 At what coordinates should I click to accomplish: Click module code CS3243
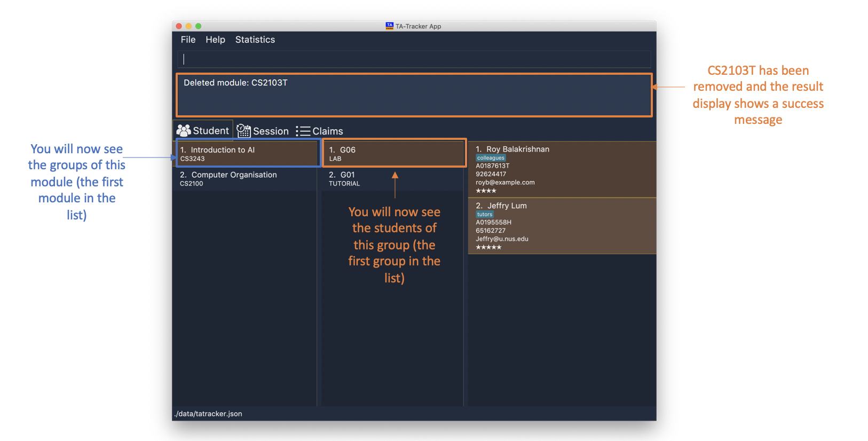tap(192, 159)
